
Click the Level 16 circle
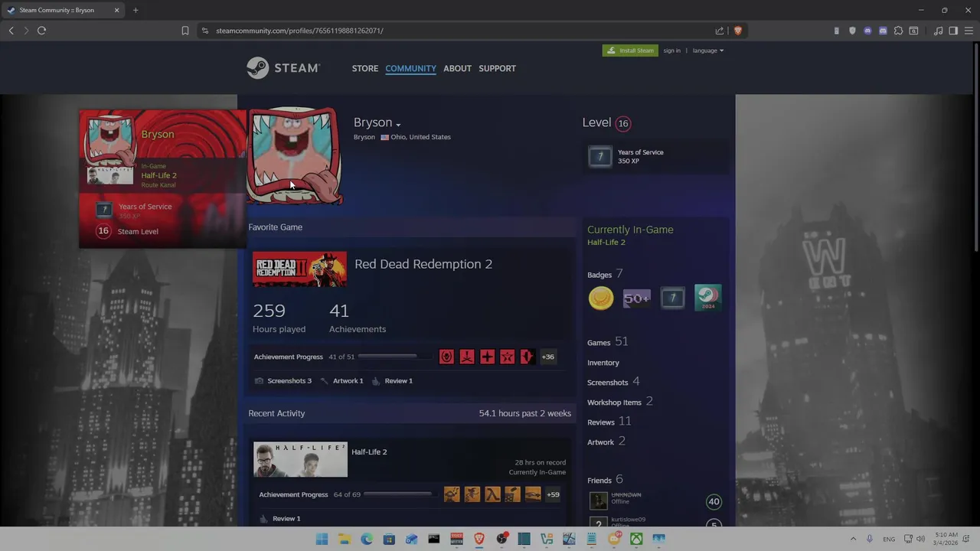tap(623, 123)
